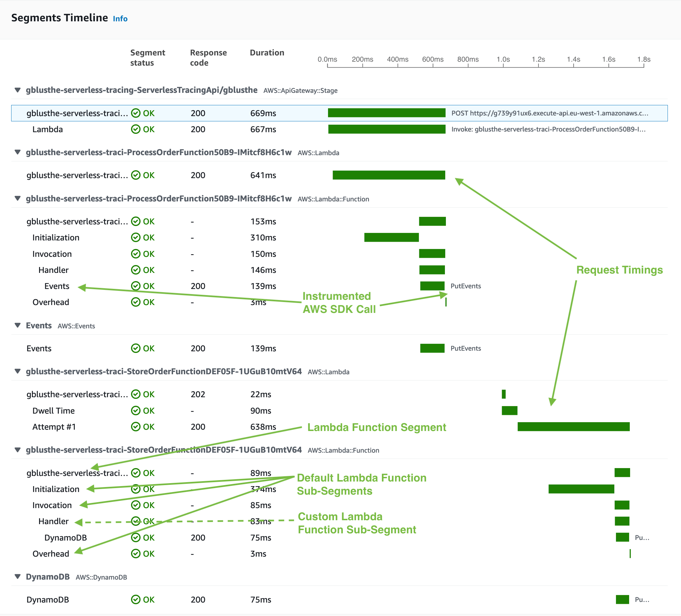The width and height of the screenshot is (681, 616).
Task: Click the 641ms green duration bar
Action: click(388, 175)
